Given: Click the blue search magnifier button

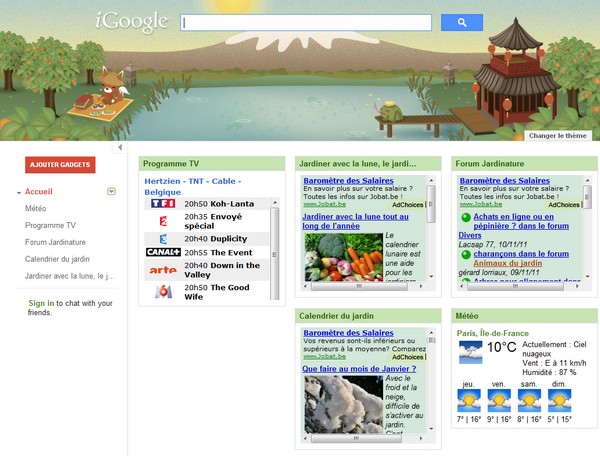Looking at the screenshot, I should click(x=461, y=23).
